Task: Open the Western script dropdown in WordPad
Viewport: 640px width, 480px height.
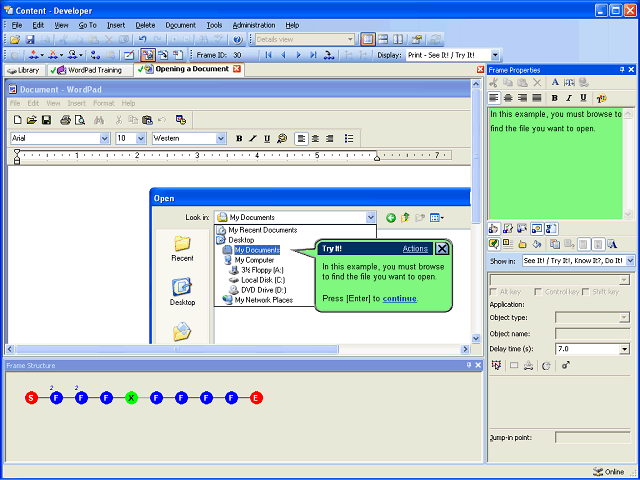Action: click(221, 138)
